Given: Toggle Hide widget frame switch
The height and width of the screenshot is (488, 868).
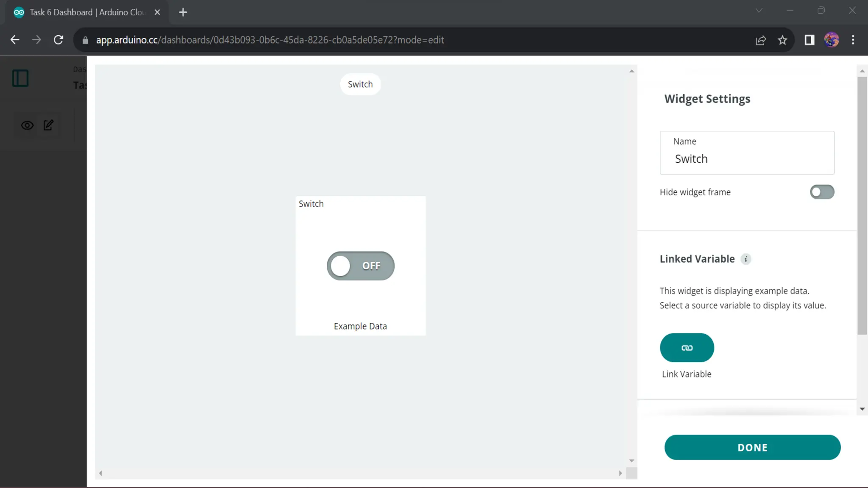Looking at the screenshot, I should 822,192.
